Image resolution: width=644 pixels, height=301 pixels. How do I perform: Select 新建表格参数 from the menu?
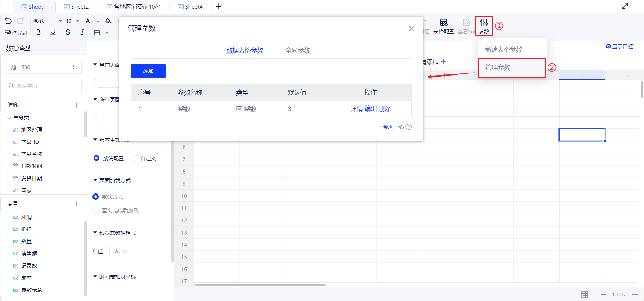[504, 49]
